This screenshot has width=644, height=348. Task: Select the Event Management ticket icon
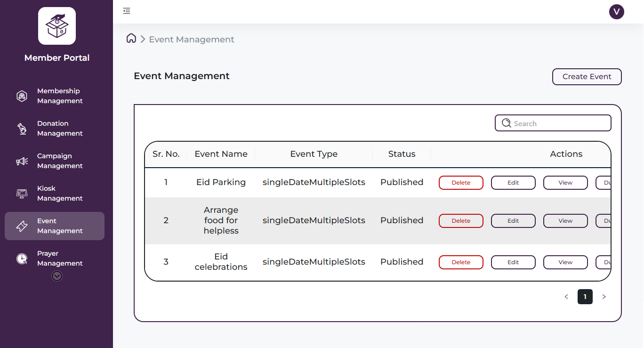[x=22, y=226]
